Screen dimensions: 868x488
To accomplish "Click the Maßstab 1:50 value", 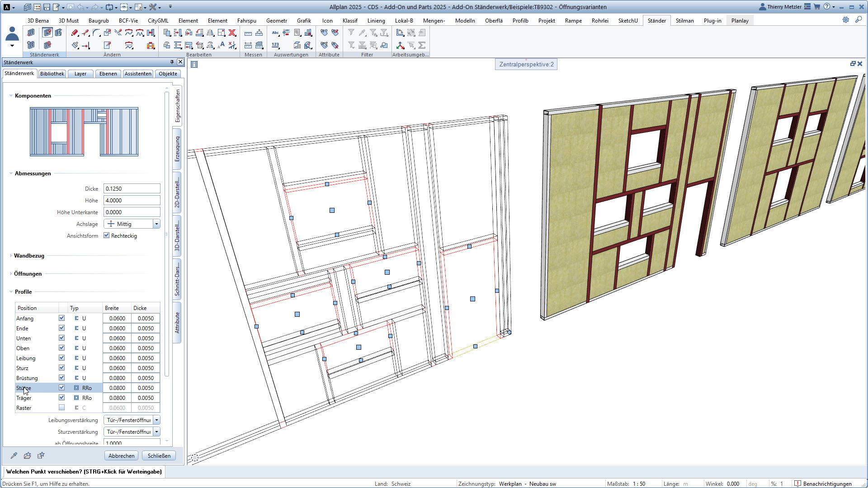I will coord(639,483).
